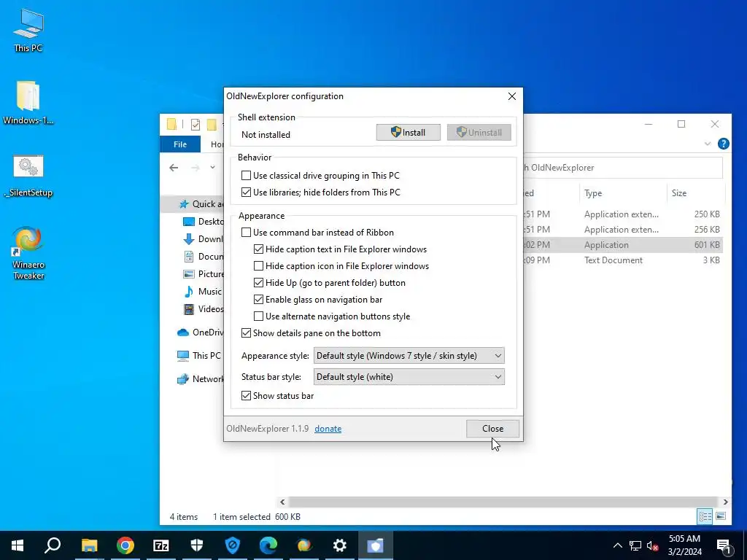Image resolution: width=747 pixels, height=560 pixels.
Task: Show hidden system tray icons
Action: 617,545
